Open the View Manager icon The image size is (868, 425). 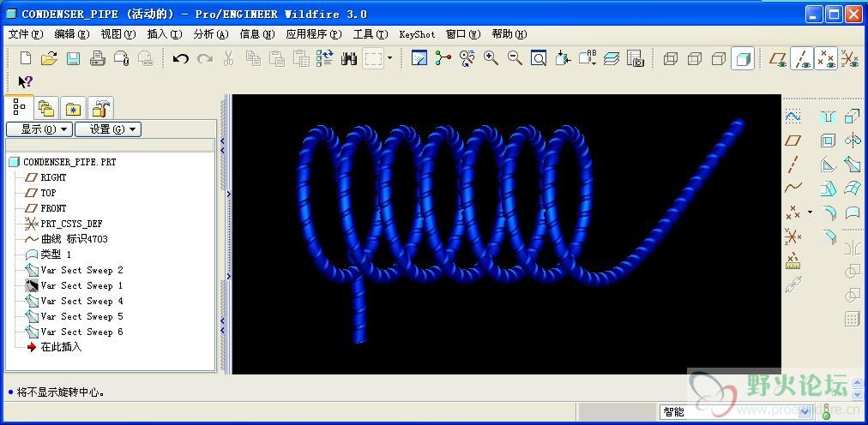[635, 58]
